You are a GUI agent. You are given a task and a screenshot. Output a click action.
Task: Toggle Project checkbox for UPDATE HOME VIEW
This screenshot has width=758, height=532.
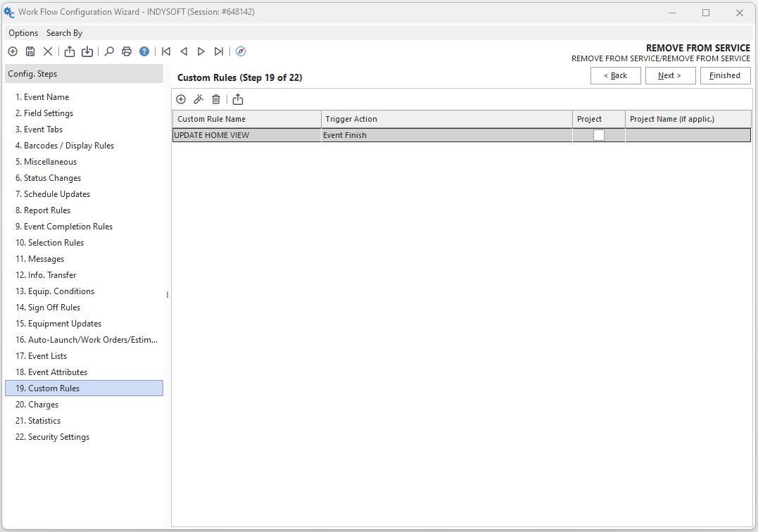pos(598,135)
